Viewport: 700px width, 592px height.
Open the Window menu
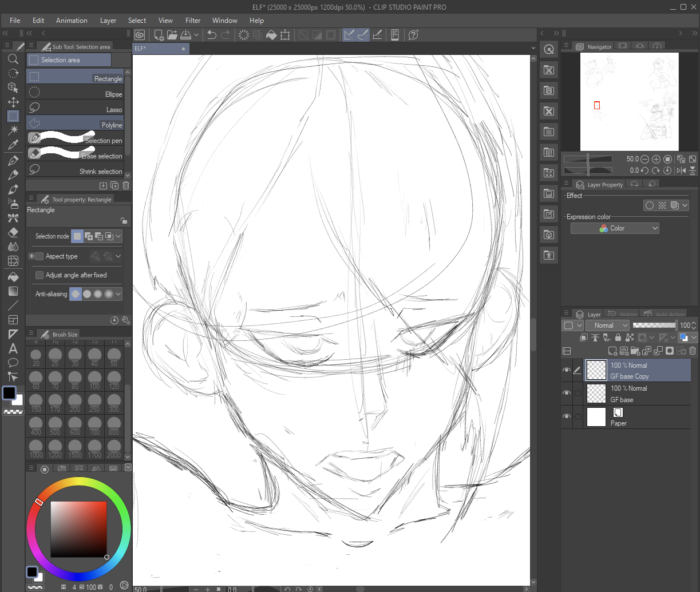coord(225,20)
